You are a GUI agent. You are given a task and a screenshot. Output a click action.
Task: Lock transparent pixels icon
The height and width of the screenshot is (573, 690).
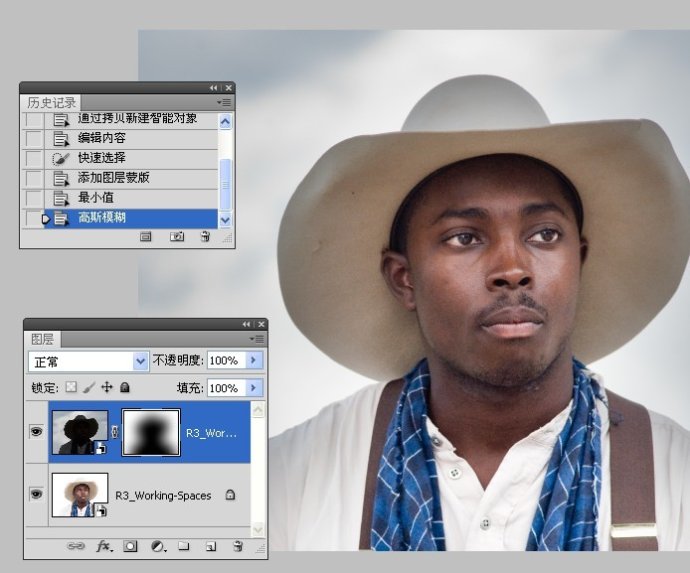(71, 387)
